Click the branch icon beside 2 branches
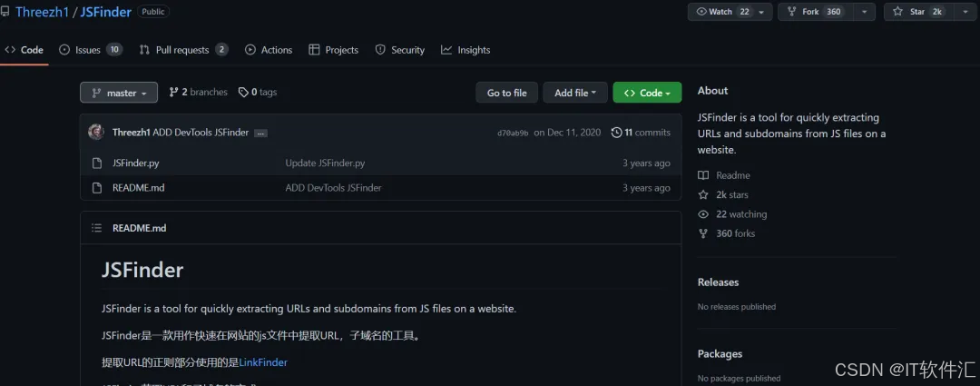Image resolution: width=980 pixels, height=386 pixels. tap(173, 92)
